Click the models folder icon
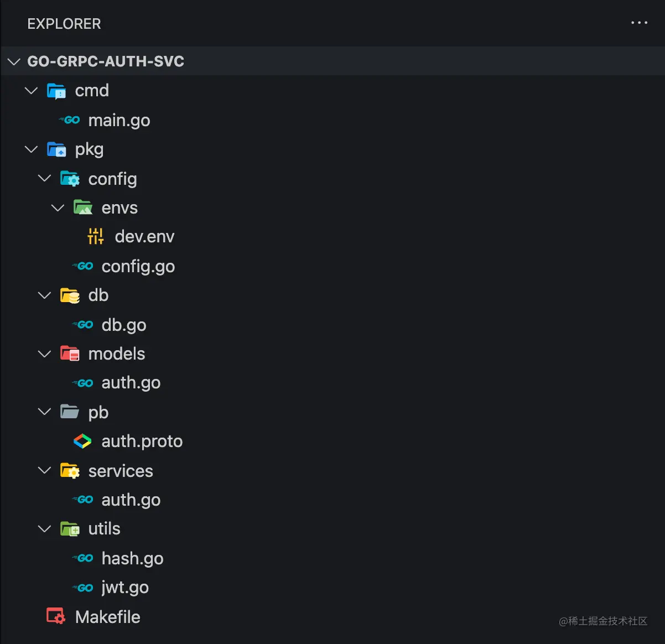The width and height of the screenshot is (665, 644). 70,354
